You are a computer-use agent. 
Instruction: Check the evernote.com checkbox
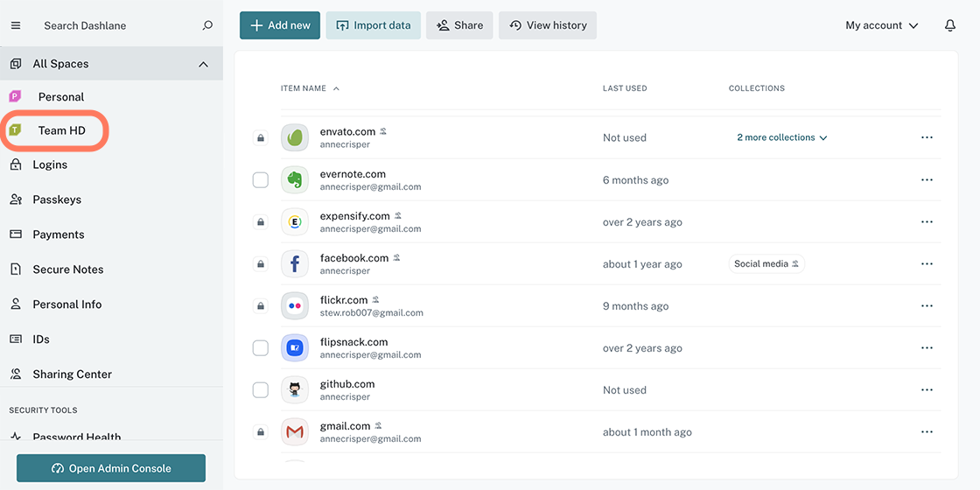(261, 180)
